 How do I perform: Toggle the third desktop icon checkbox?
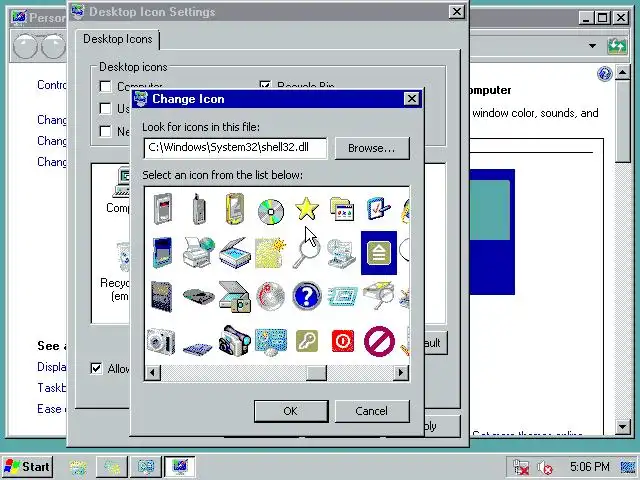tap(105, 131)
